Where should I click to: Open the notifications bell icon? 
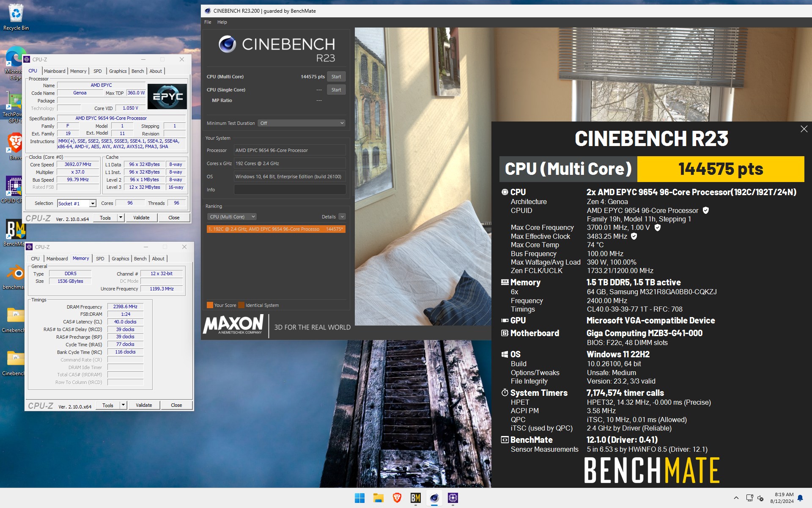800,498
